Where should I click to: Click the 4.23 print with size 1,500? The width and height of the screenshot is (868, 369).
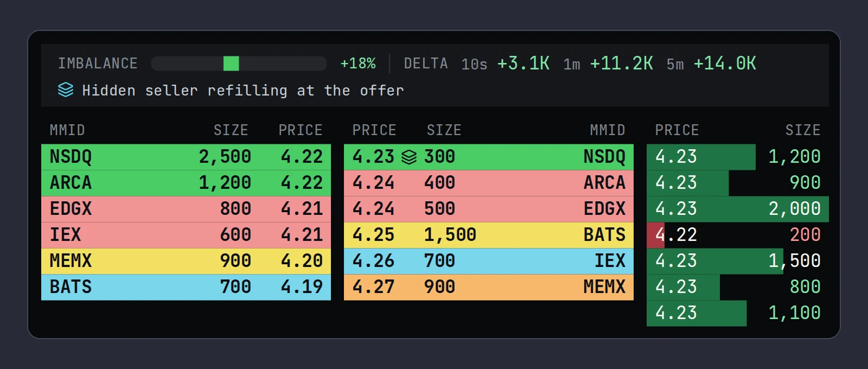tap(738, 261)
